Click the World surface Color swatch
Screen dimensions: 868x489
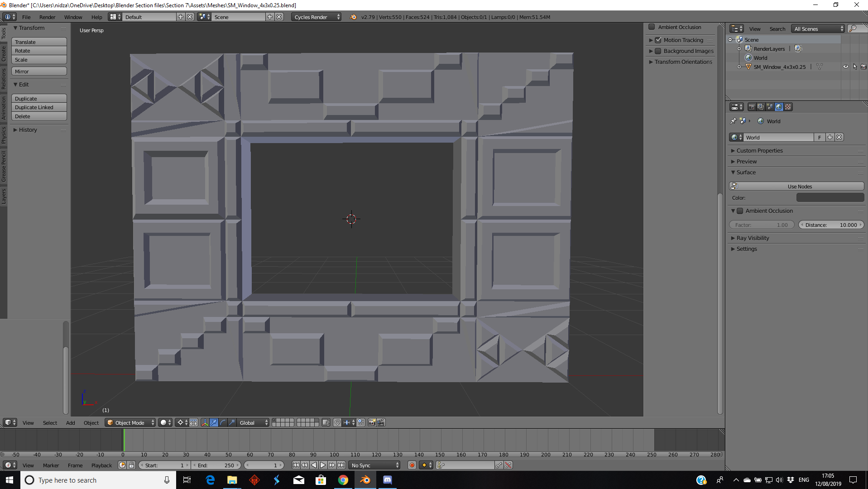[x=830, y=198]
